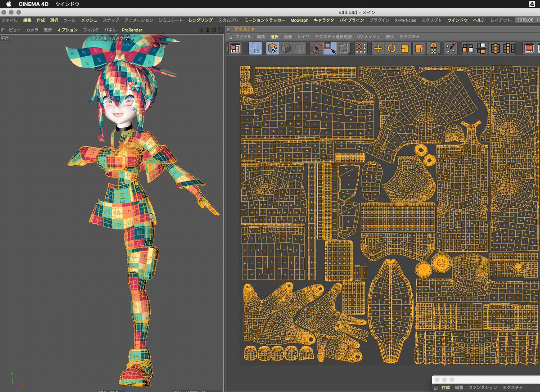Open the スクリプト menu
Viewport: 540px width, 392px height.
[432, 20]
